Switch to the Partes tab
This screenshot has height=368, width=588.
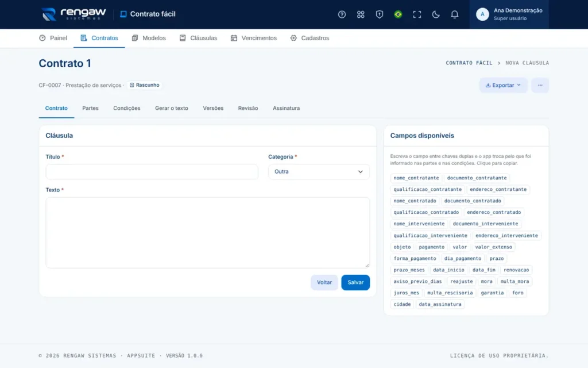coord(90,108)
